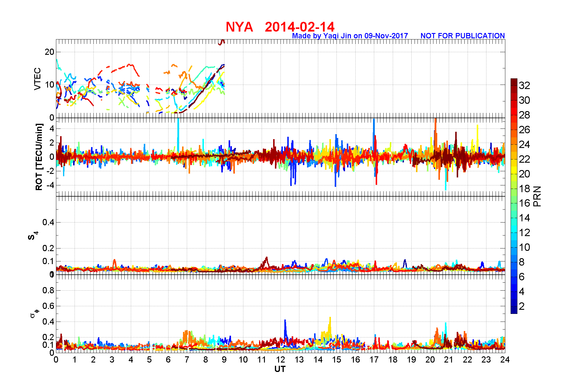This screenshot has height=392, width=561.
Task: Click x-axis tick label 18
Action: tap(393, 360)
